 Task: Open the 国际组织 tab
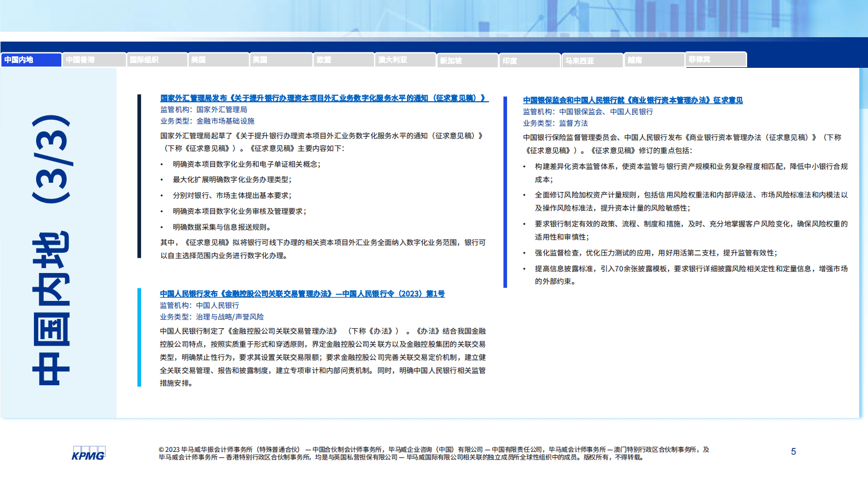point(157,60)
